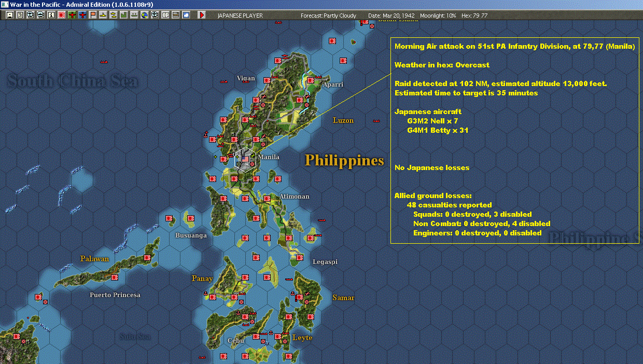
Task: Click the Panay island label
Action: pyautogui.click(x=202, y=278)
